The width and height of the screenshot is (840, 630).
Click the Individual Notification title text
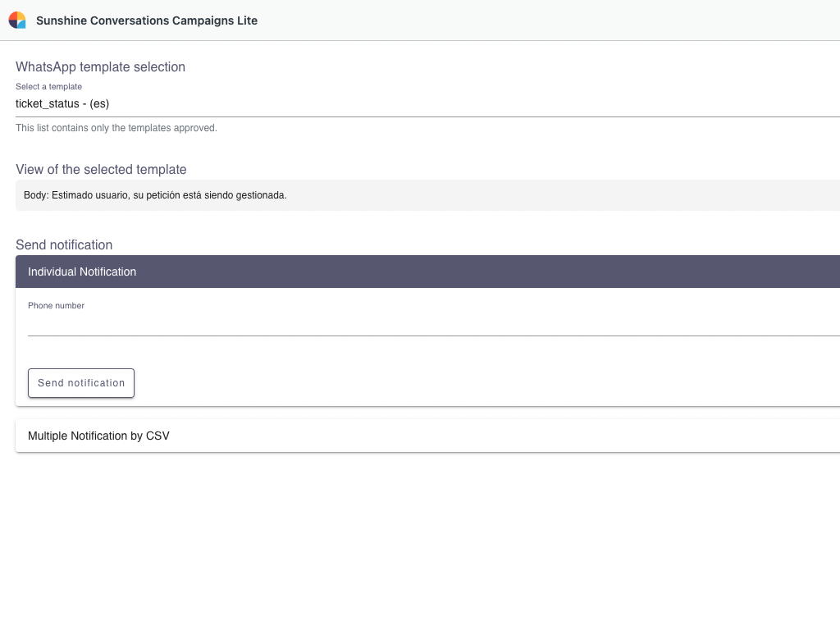tap(82, 272)
